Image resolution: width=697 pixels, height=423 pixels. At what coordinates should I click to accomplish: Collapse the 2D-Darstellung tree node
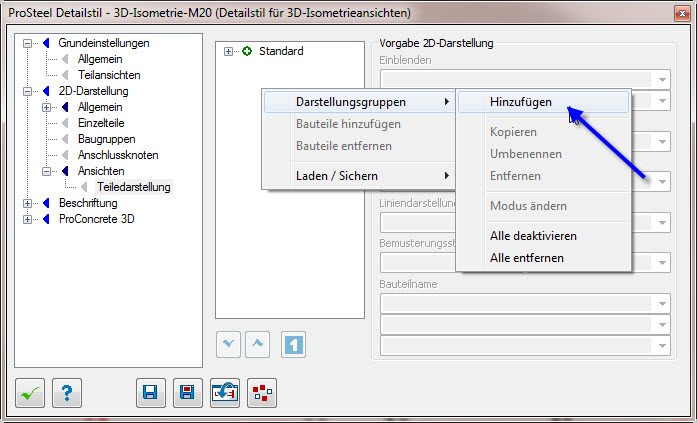(28, 92)
